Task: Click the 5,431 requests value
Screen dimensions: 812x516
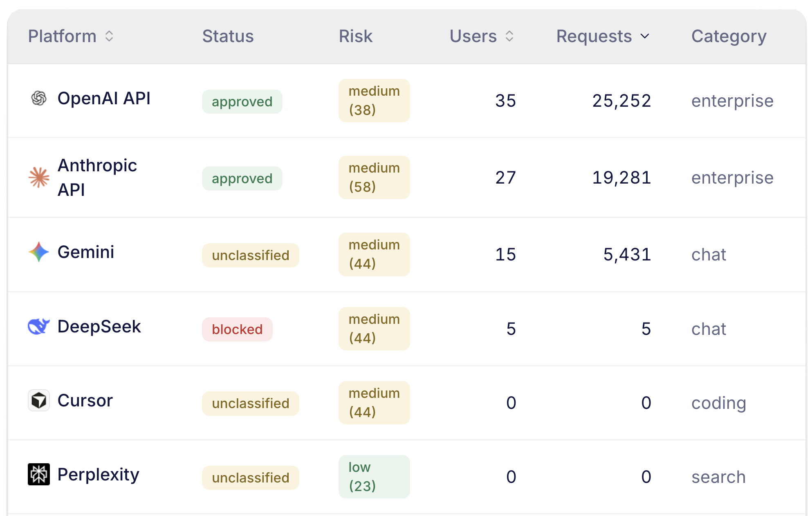Action: pos(627,254)
